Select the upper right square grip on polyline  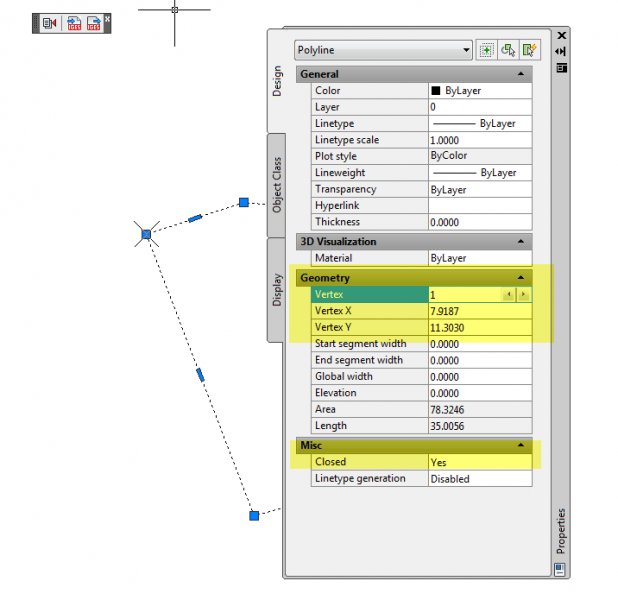point(244,202)
